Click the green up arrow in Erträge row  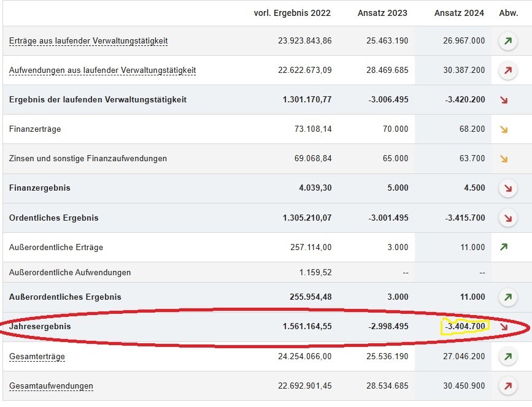507,41
